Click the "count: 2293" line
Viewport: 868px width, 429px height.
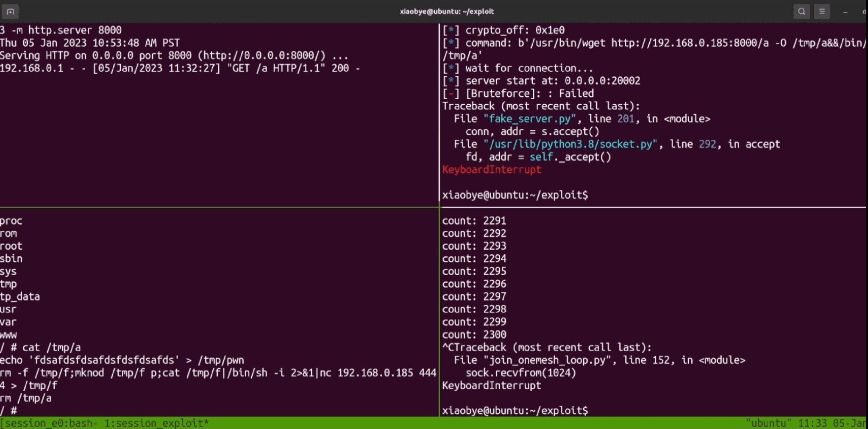click(x=474, y=246)
